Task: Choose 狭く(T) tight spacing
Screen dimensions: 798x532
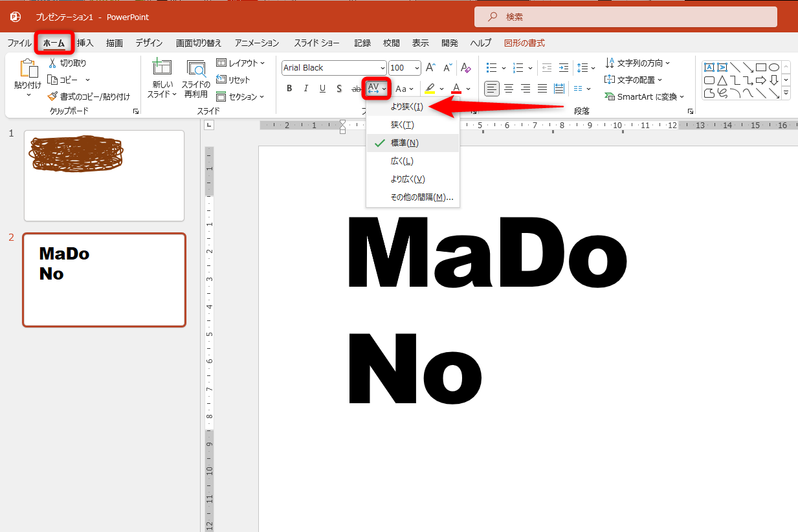Action: tap(413, 125)
